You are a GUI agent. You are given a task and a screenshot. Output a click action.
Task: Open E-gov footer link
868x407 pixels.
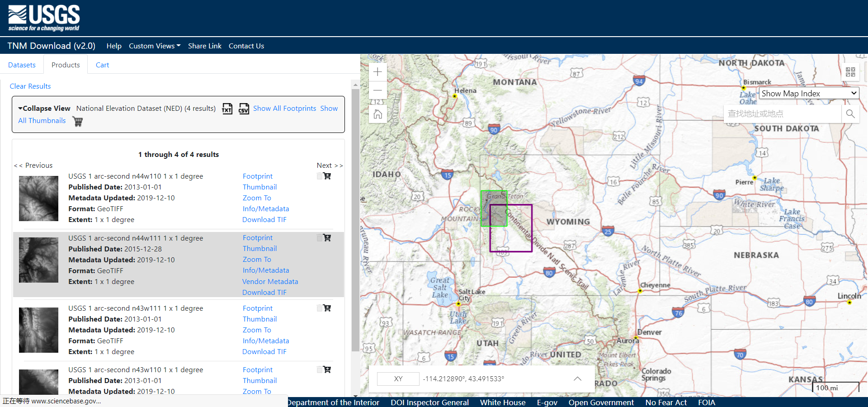[x=547, y=402]
